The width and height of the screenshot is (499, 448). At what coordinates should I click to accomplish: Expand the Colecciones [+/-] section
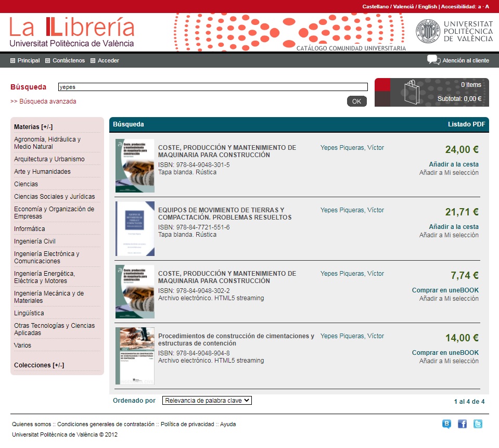click(39, 365)
